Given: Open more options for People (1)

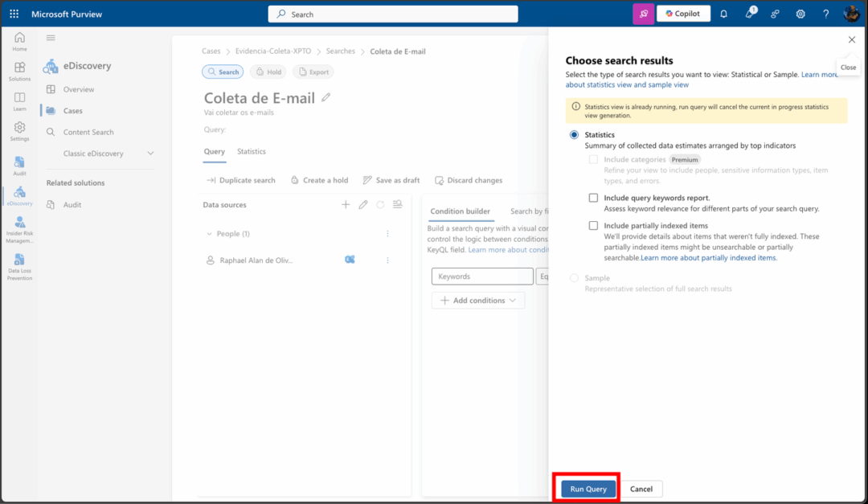Looking at the screenshot, I should [387, 234].
